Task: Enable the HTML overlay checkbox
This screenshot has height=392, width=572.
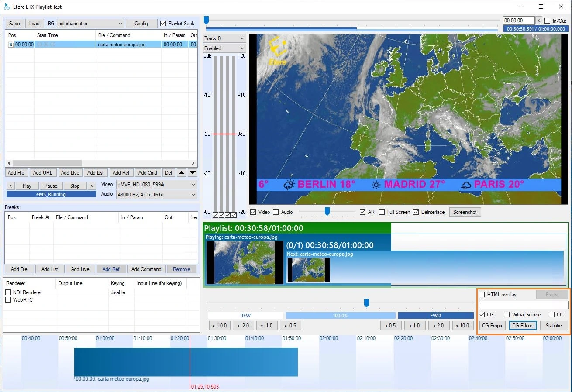Action: (482, 295)
